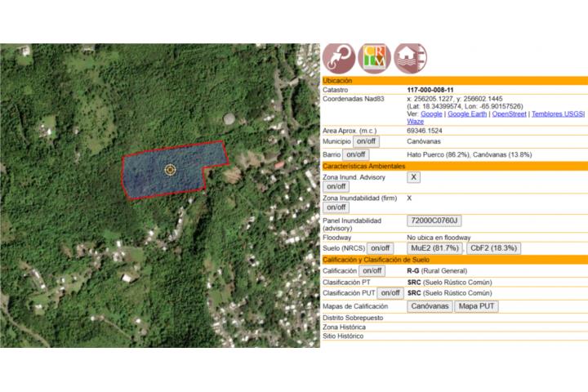Click the target marker on the parcel
This screenshot has height=392, width=588.
click(170, 170)
